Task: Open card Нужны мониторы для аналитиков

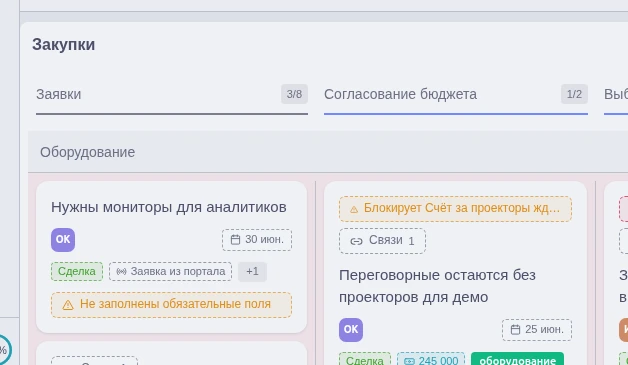Action: point(169,207)
